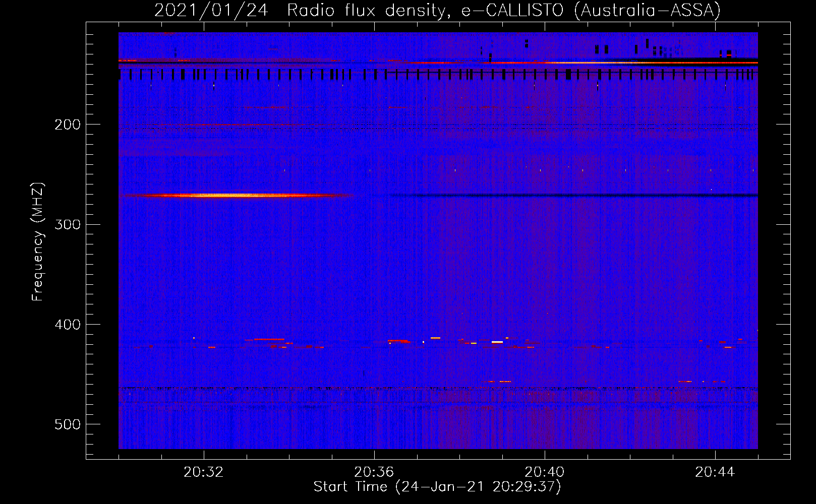
Task: Click the 'Start Time (24-Jan-21 20:29:37)' label
Action: [x=437, y=487]
